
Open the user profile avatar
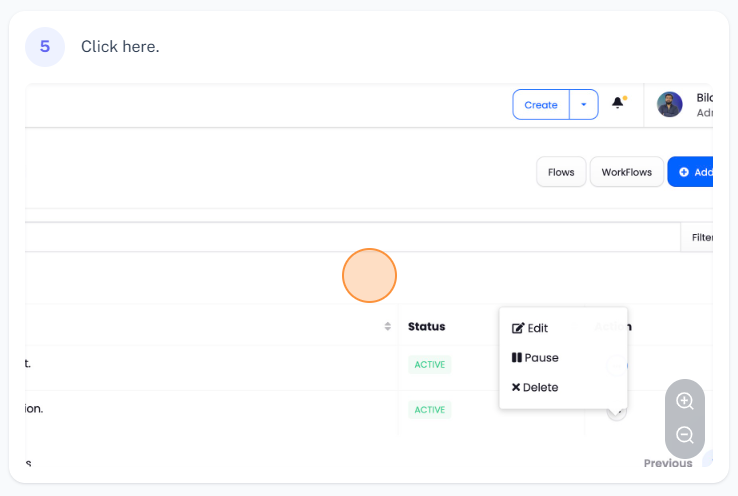(x=669, y=105)
